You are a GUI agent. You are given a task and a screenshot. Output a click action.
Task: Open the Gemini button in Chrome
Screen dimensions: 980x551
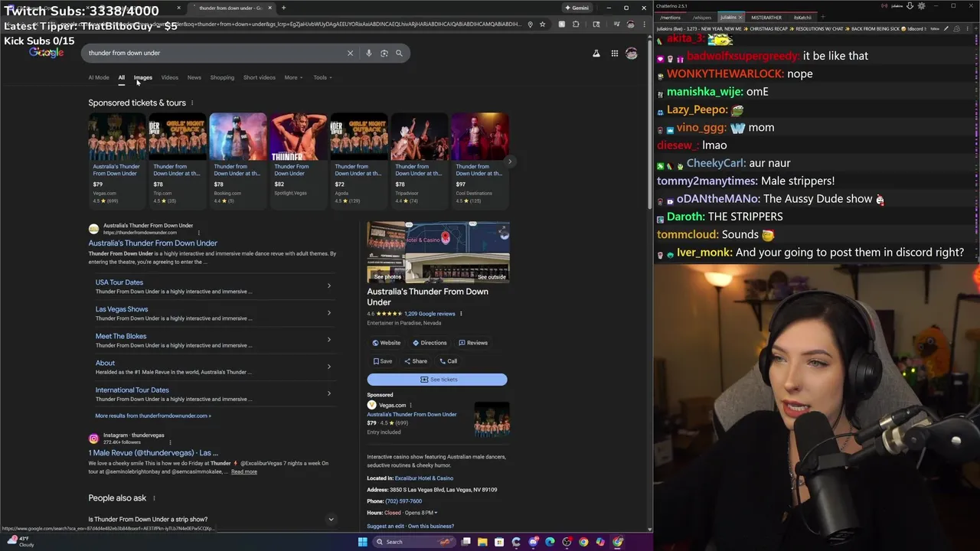click(x=577, y=8)
